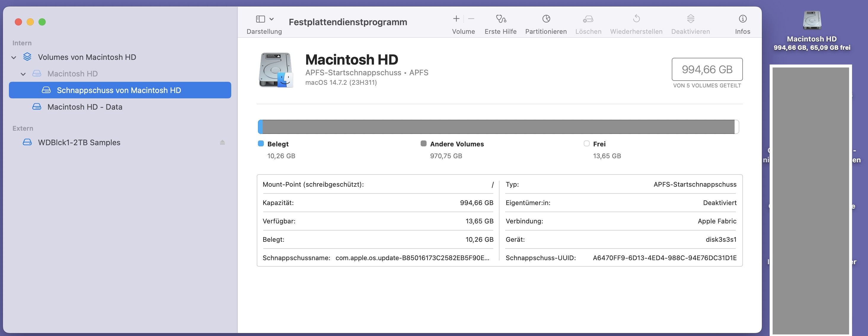This screenshot has width=868, height=336.
Task: Click the storage usage bar
Action: coord(498,127)
